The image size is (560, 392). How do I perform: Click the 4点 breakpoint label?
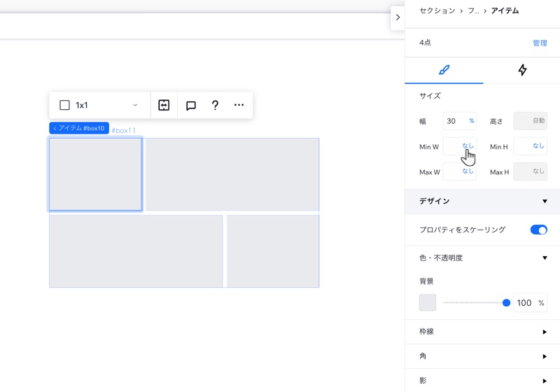tap(425, 43)
